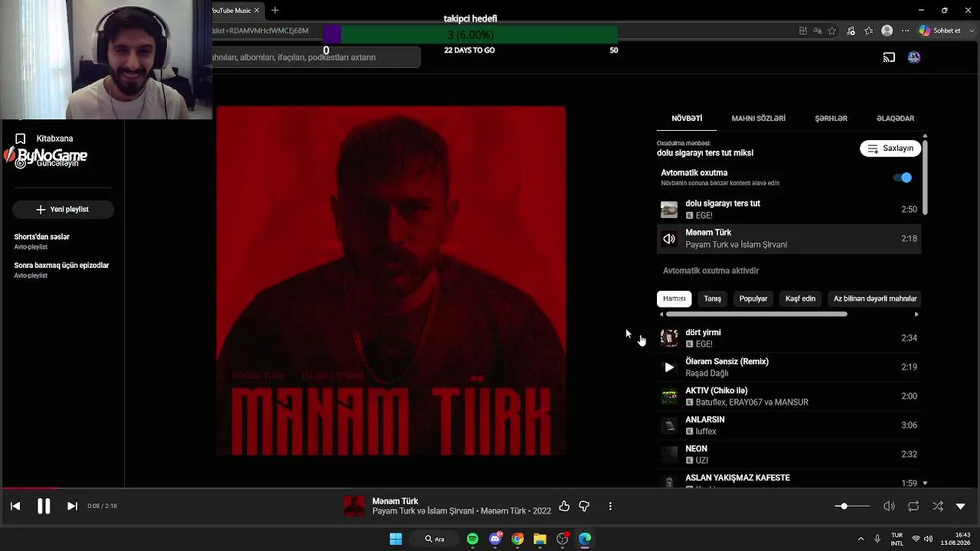The width and height of the screenshot is (980, 551).
Task: Select NEON by UZI in queue
Action: click(x=789, y=455)
